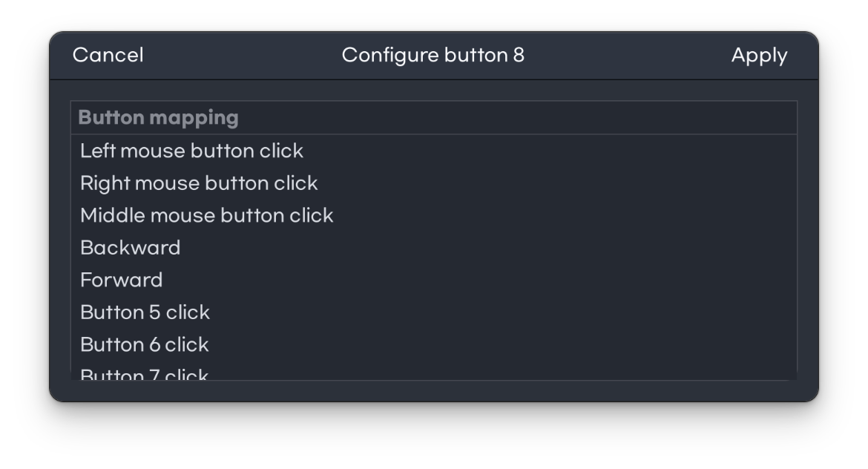The image size is (868, 469).
Task: Select the Forward mapping option
Action: [x=122, y=280]
